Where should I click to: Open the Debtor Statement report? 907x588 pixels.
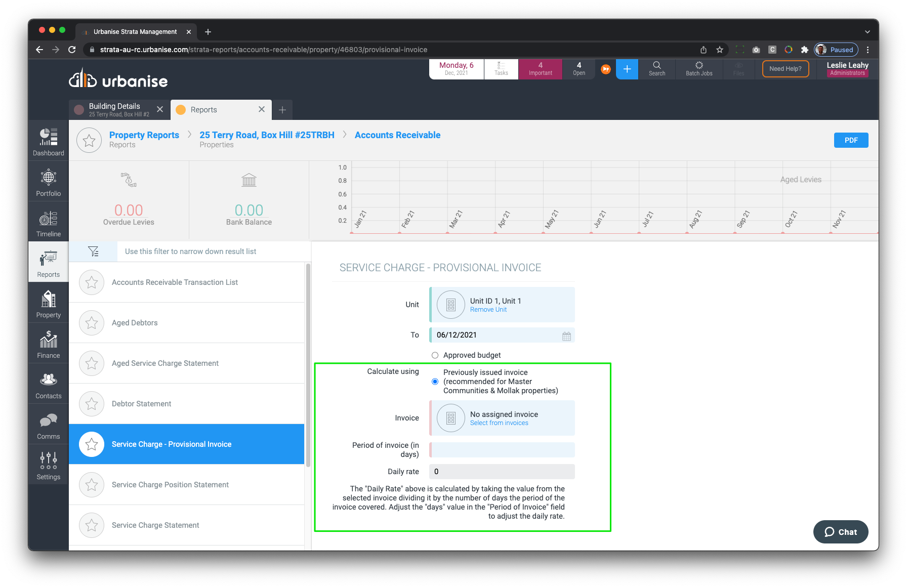pos(141,404)
